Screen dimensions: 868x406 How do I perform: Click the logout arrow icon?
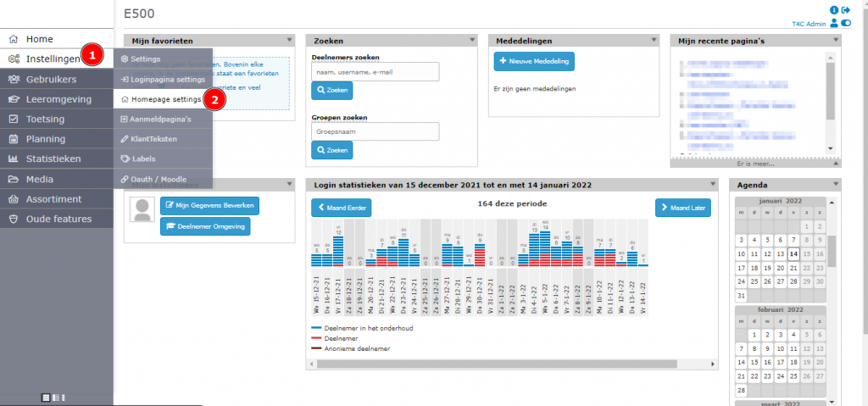click(x=845, y=10)
